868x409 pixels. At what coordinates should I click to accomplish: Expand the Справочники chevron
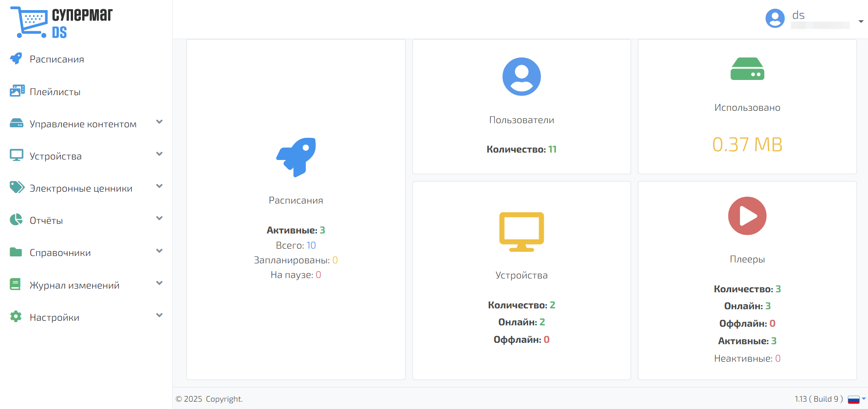point(159,251)
